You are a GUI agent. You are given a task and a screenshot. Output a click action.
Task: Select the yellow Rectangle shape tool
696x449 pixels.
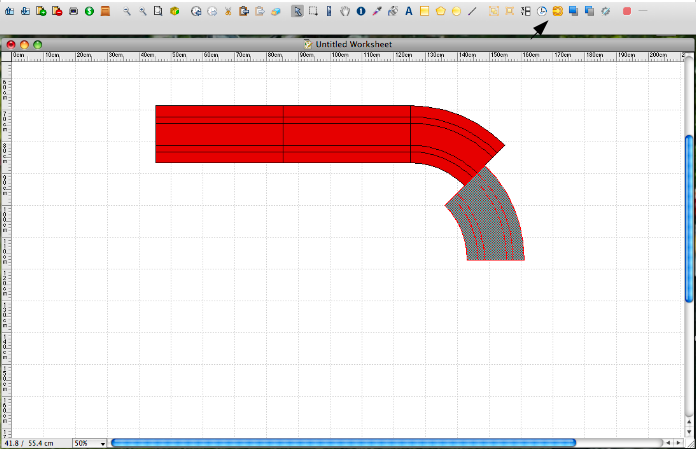[x=424, y=11]
